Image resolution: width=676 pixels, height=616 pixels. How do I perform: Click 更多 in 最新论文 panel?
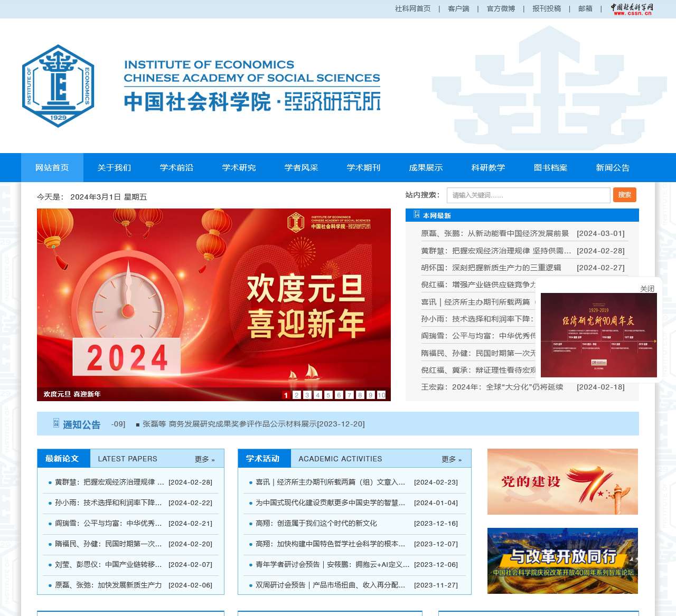coord(205,459)
